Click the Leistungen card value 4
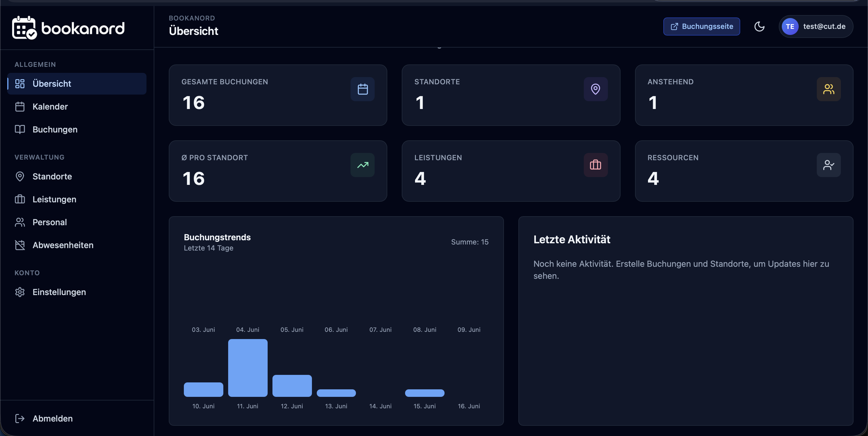This screenshot has width=868, height=436. click(x=420, y=179)
